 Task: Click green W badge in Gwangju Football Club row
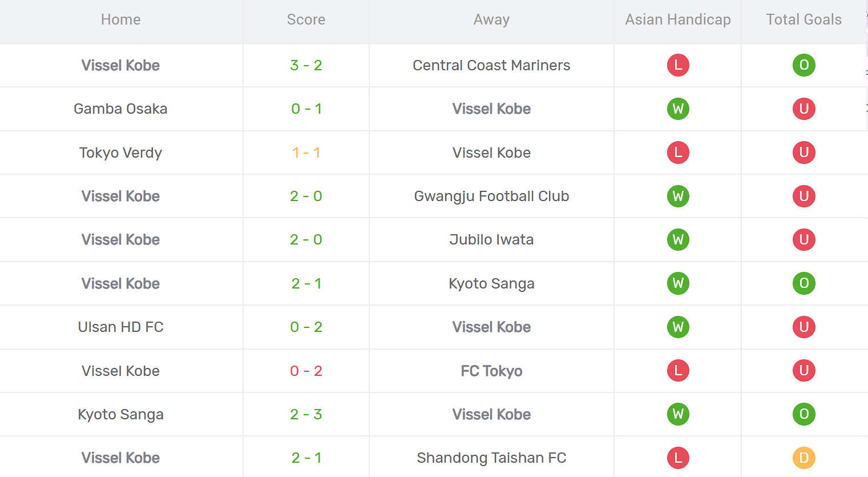pyautogui.click(x=678, y=196)
